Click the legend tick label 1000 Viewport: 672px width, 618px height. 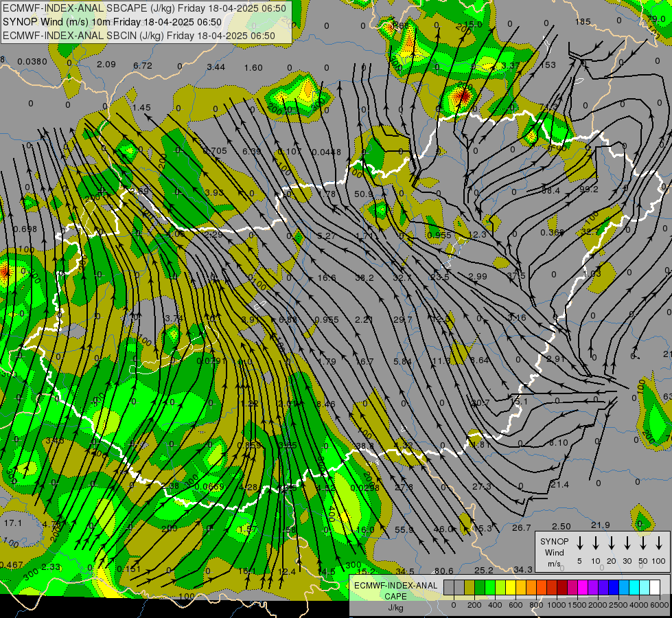click(x=557, y=605)
